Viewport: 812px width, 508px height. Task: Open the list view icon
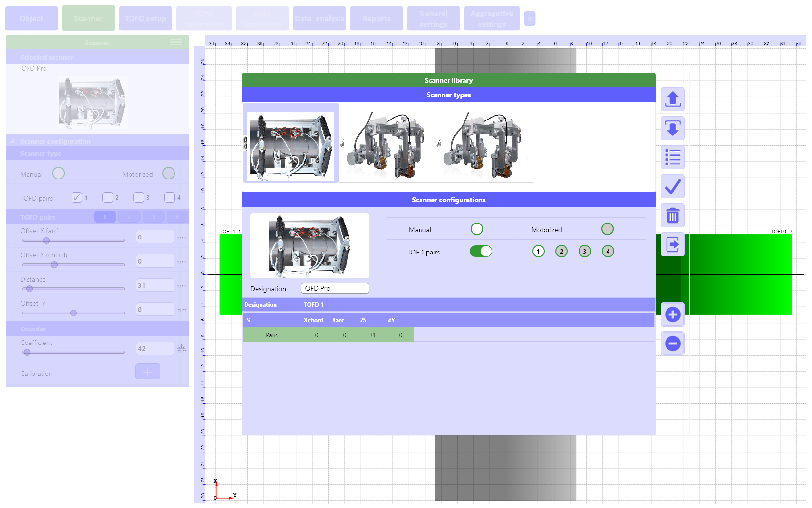point(672,157)
